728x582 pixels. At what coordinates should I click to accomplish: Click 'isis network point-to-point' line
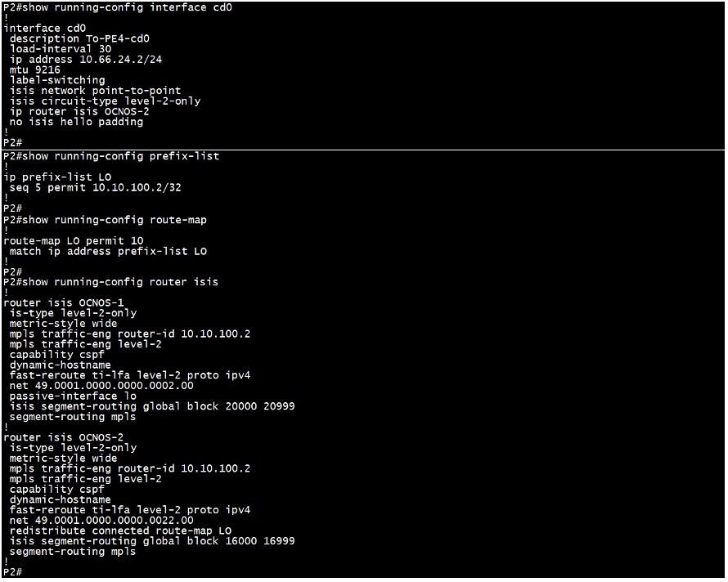coord(95,91)
